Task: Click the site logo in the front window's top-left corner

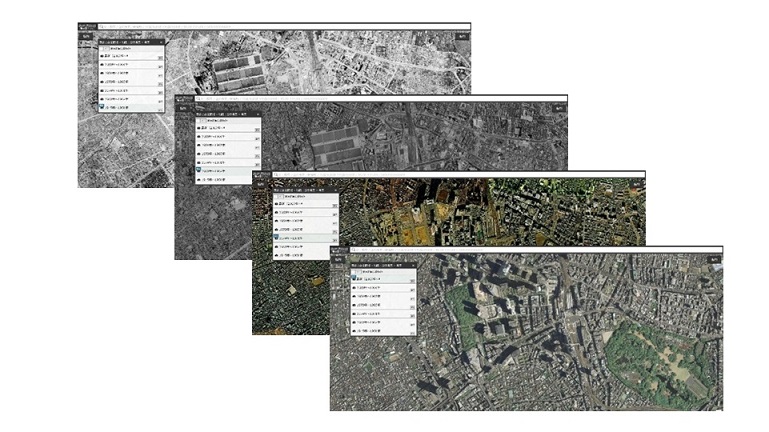Action: click(x=338, y=250)
